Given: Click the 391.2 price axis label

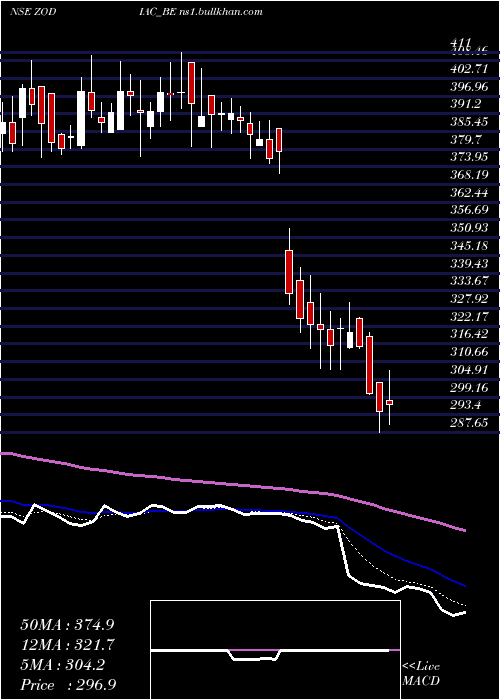Looking at the screenshot, I should 467,104.
